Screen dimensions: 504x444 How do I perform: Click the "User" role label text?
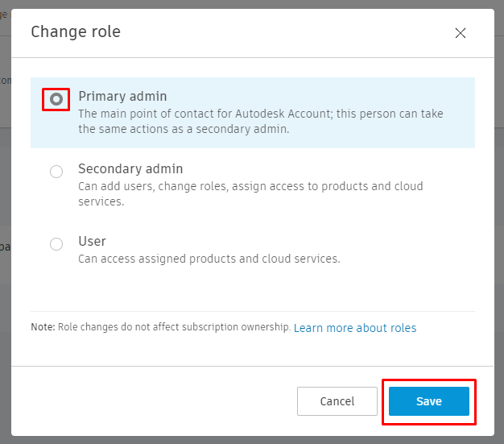(x=92, y=241)
